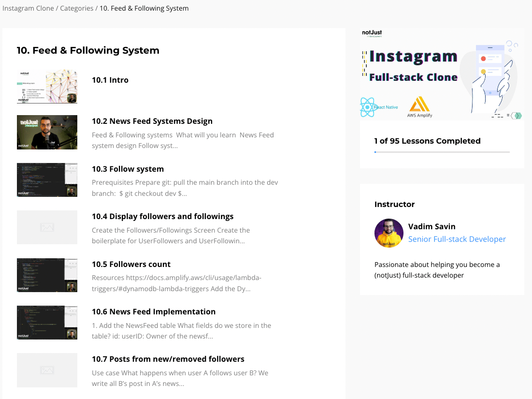Open lesson 10.3 Follow system title
This screenshot has height=399, width=532.
128,169
